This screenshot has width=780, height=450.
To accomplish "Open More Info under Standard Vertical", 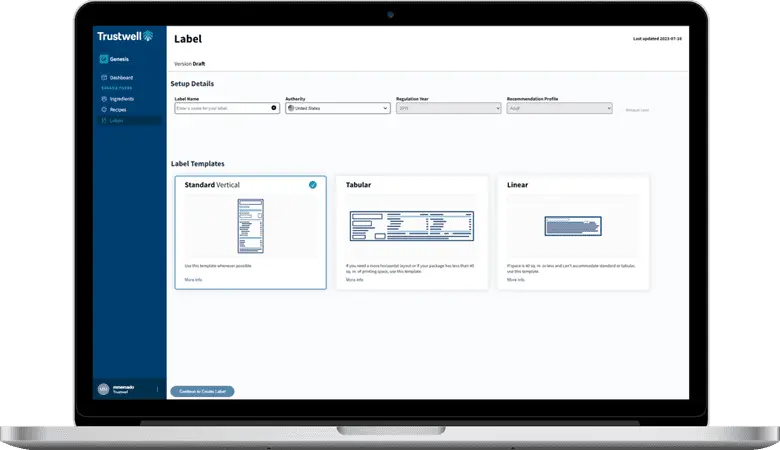I will [x=193, y=280].
